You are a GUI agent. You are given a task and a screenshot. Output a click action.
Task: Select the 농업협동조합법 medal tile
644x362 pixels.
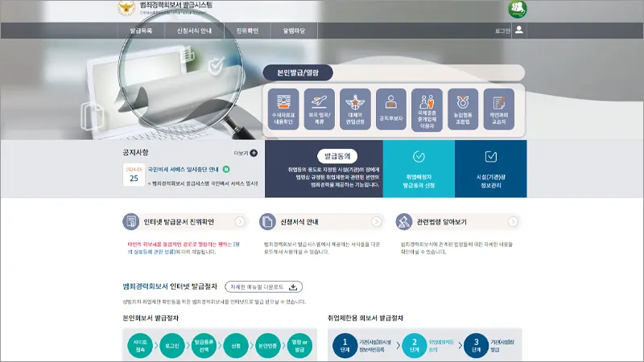(x=463, y=109)
